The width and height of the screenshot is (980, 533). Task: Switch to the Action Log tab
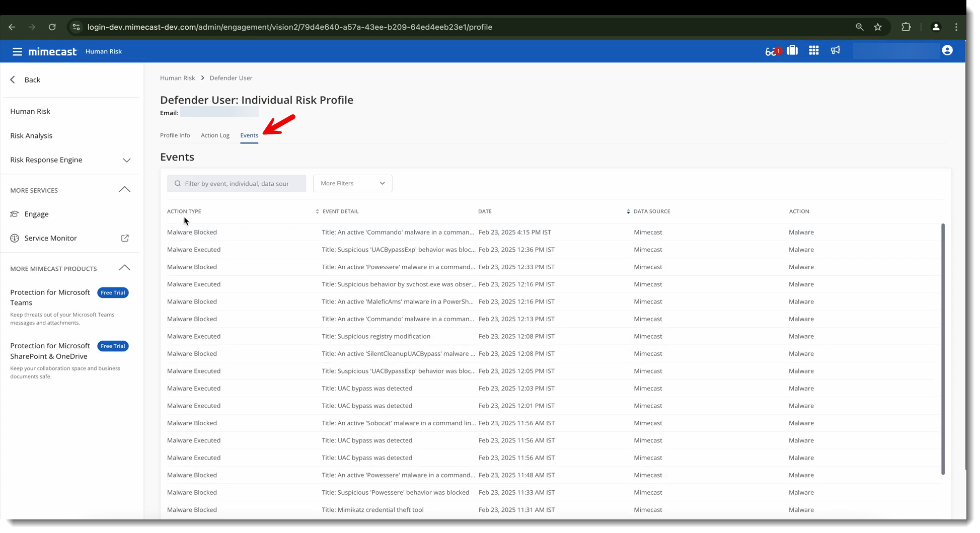[x=215, y=135]
